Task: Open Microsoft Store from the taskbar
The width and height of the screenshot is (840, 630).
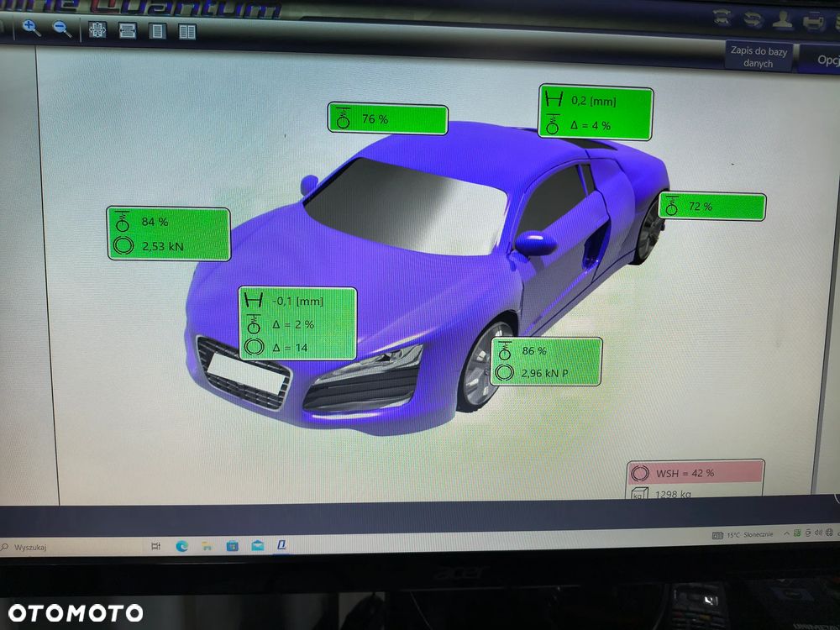Action: 232,545
